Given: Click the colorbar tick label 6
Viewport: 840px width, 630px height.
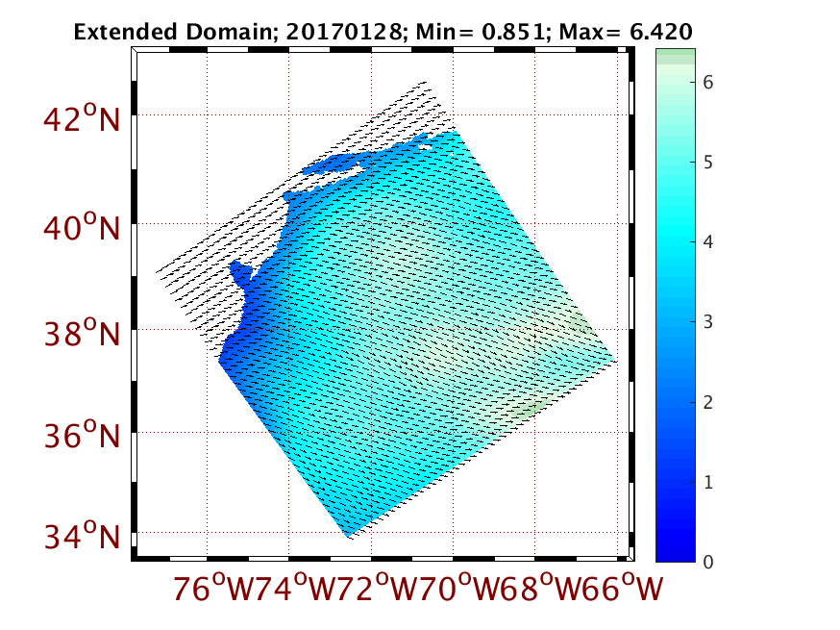Looking at the screenshot, I should click(707, 83).
